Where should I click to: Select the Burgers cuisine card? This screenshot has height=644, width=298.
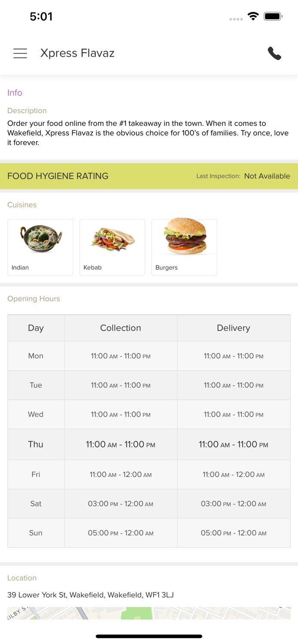pos(184,247)
